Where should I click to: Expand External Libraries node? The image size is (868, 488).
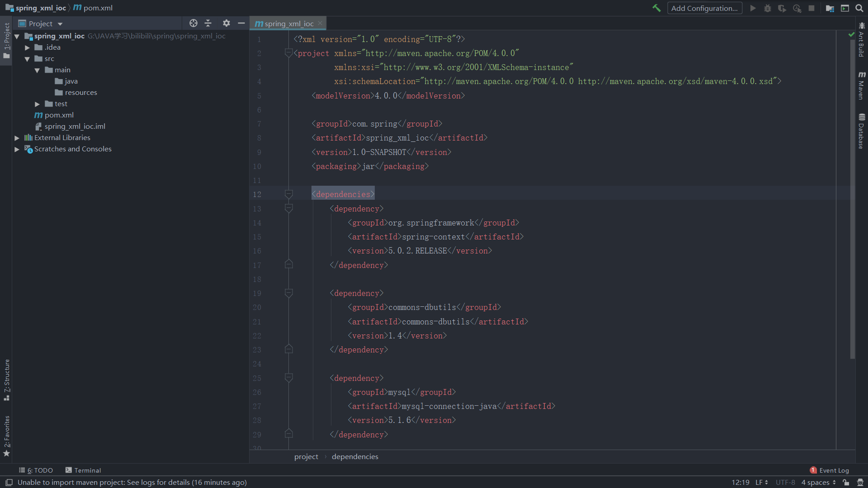point(17,138)
